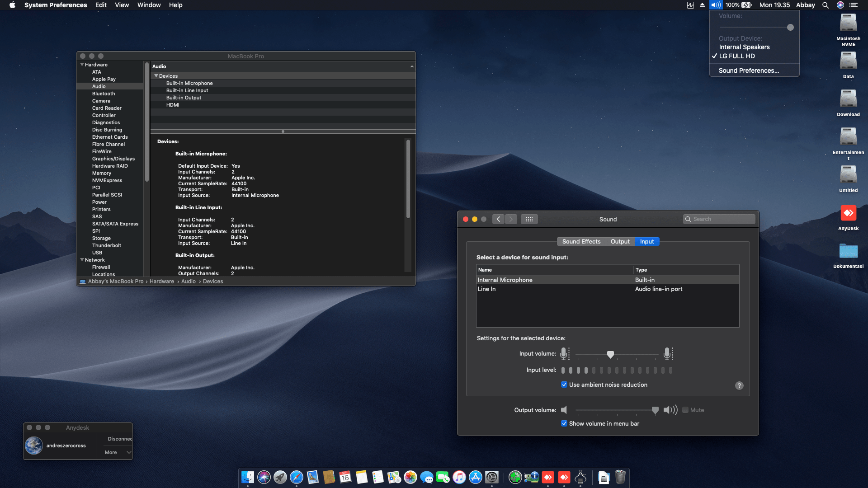Click the show-view-options grid icon in Sound window
This screenshot has width=868, height=488.
(x=529, y=219)
